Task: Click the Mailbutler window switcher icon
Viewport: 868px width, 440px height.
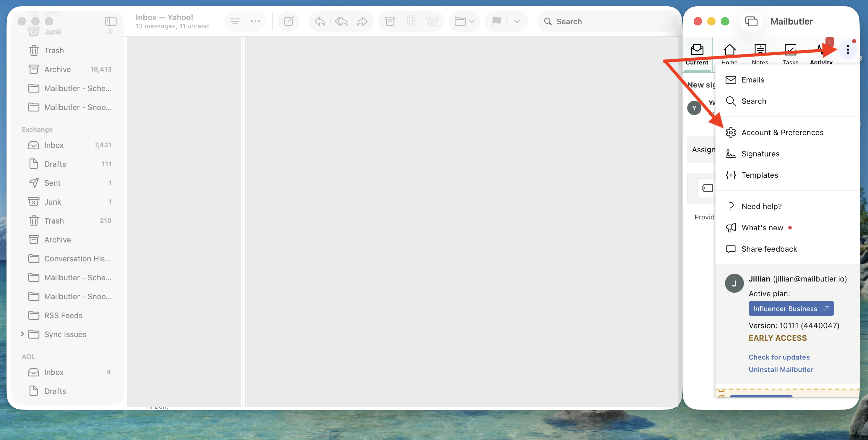Action: click(x=751, y=22)
